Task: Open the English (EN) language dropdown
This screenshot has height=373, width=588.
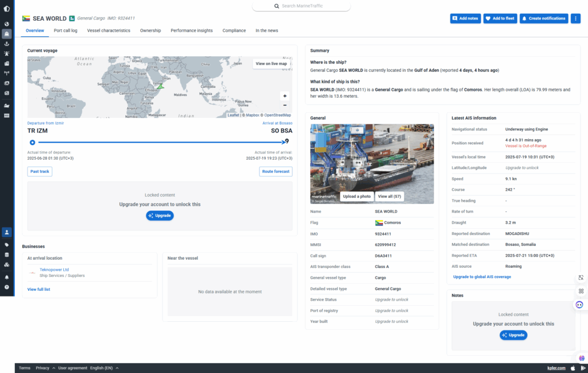Action: (105, 368)
